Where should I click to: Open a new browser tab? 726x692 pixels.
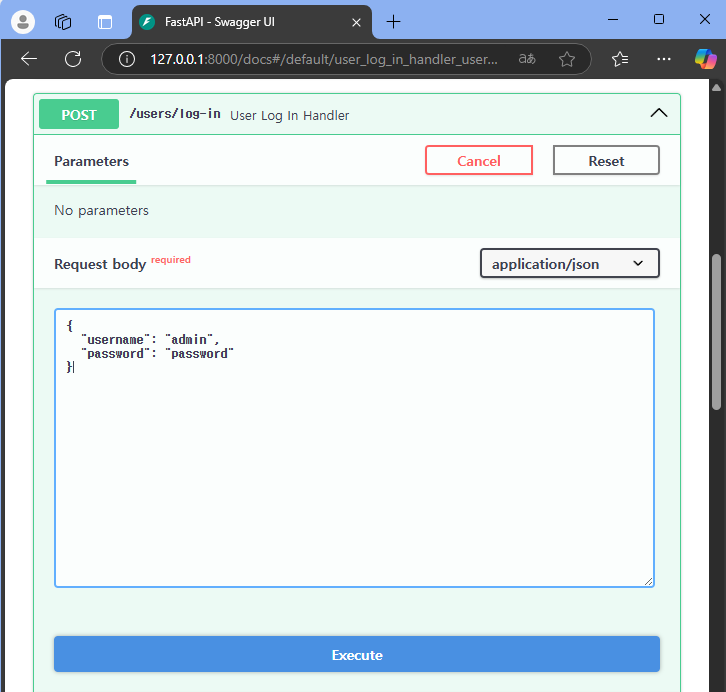tap(393, 22)
